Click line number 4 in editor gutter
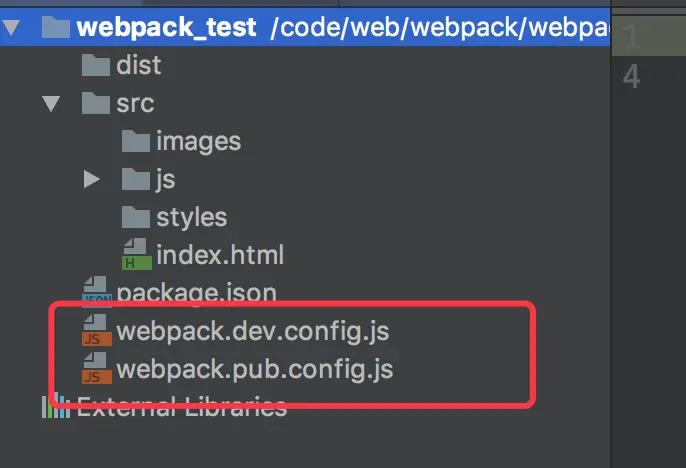Image resolution: width=686 pixels, height=468 pixels. click(631, 77)
